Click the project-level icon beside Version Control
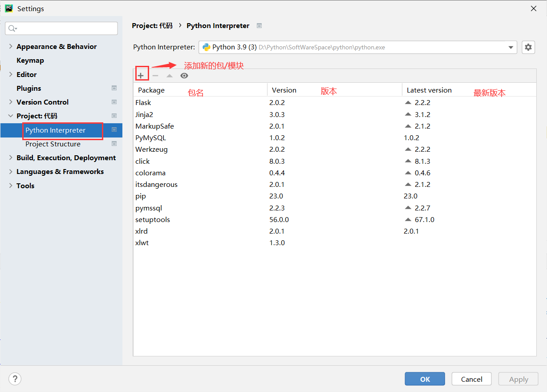The image size is (547, 392). [114, 102]
